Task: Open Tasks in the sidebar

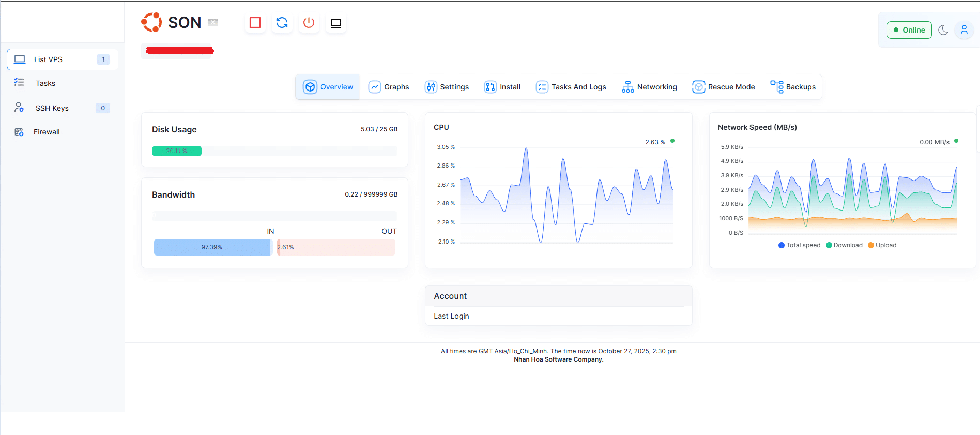Action: 45,83
